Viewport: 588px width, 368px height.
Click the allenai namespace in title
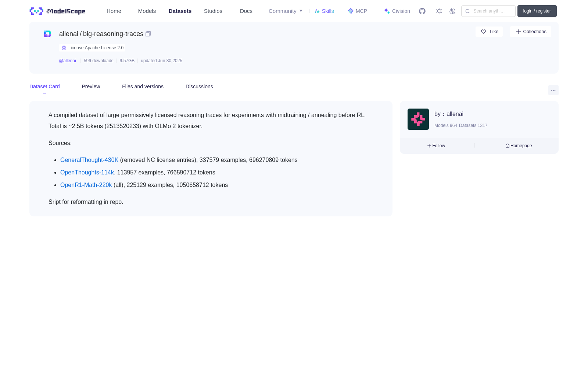[69, 34]
